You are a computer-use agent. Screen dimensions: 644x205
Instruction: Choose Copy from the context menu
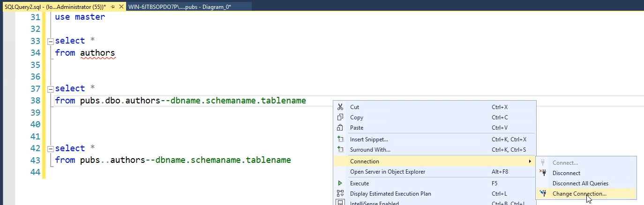[x=436, y=117]
